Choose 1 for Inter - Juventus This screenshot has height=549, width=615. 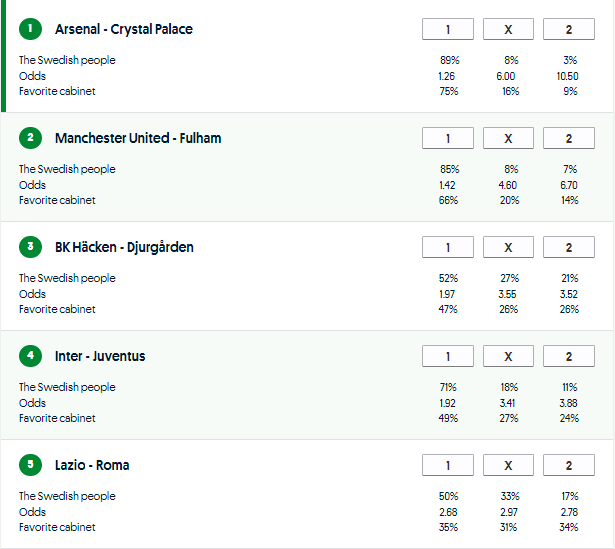[448, 356]
